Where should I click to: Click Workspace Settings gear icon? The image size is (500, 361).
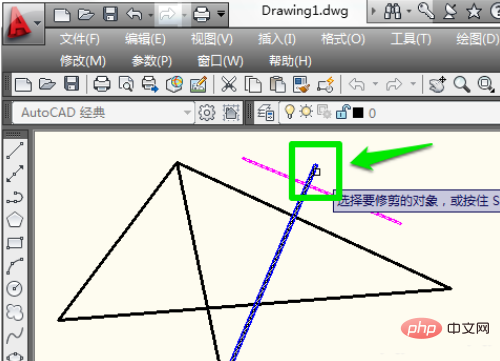tap(206, 113)
